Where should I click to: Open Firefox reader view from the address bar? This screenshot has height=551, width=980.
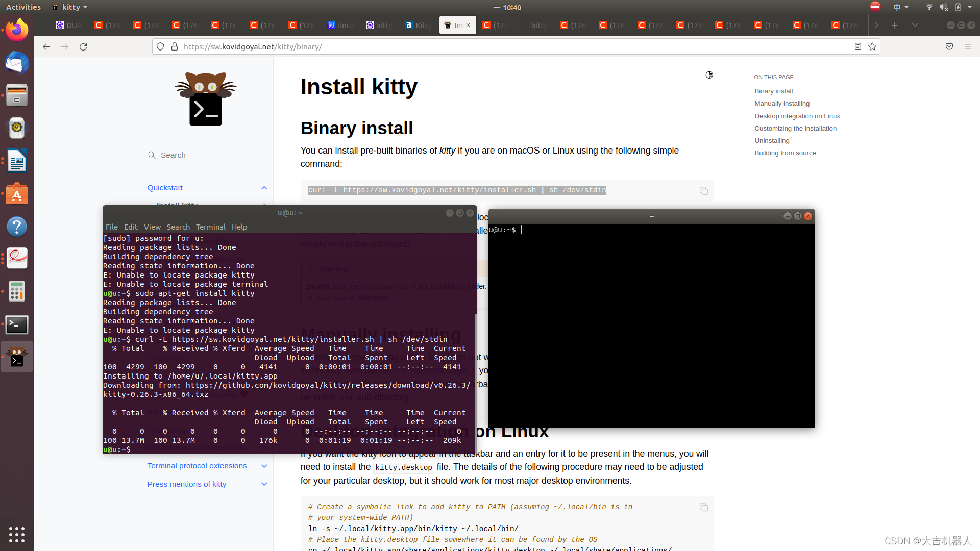click(x=857, y=46)
